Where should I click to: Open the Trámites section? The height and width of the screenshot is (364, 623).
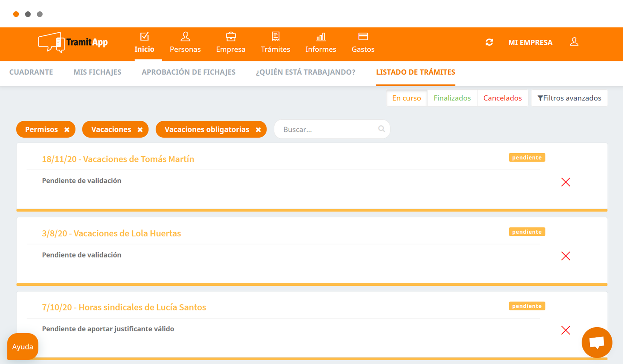tap(275, 43)
